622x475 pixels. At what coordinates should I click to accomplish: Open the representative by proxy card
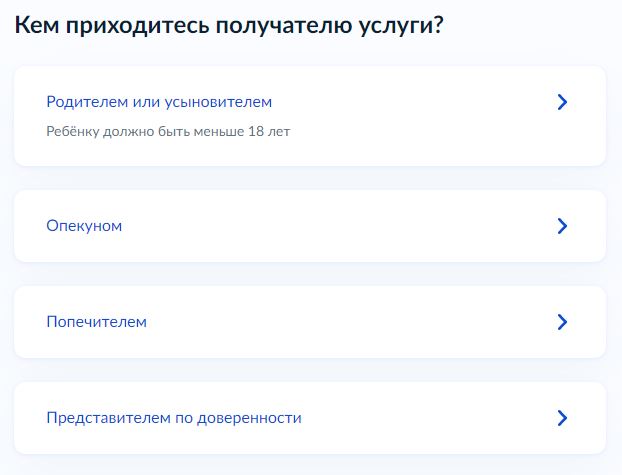310,418
